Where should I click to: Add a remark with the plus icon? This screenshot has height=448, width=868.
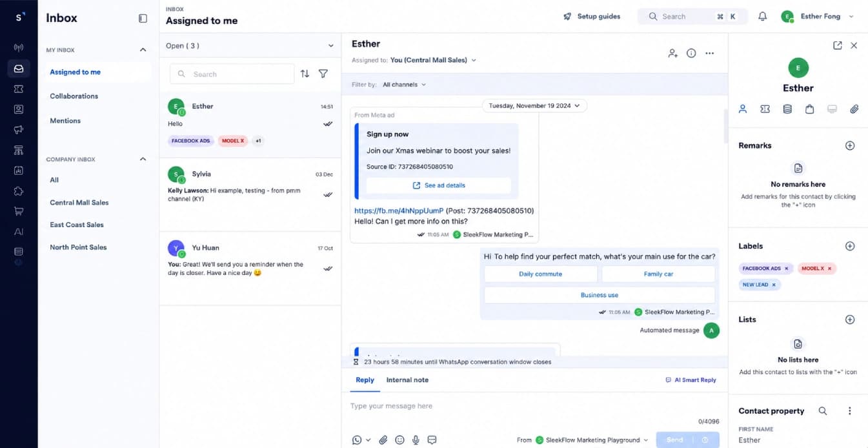(850, 146)
